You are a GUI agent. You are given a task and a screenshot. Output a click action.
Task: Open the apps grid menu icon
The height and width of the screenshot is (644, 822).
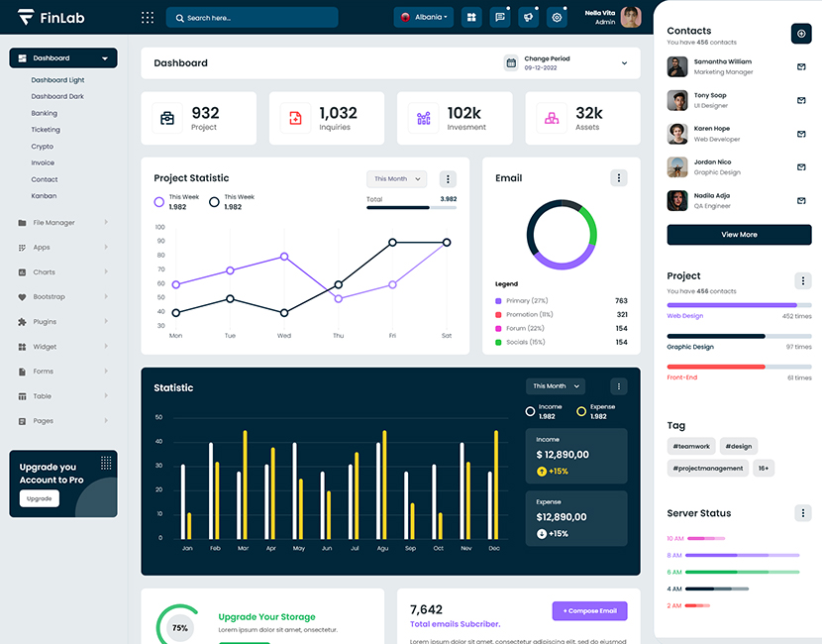(x=148, y=17)
